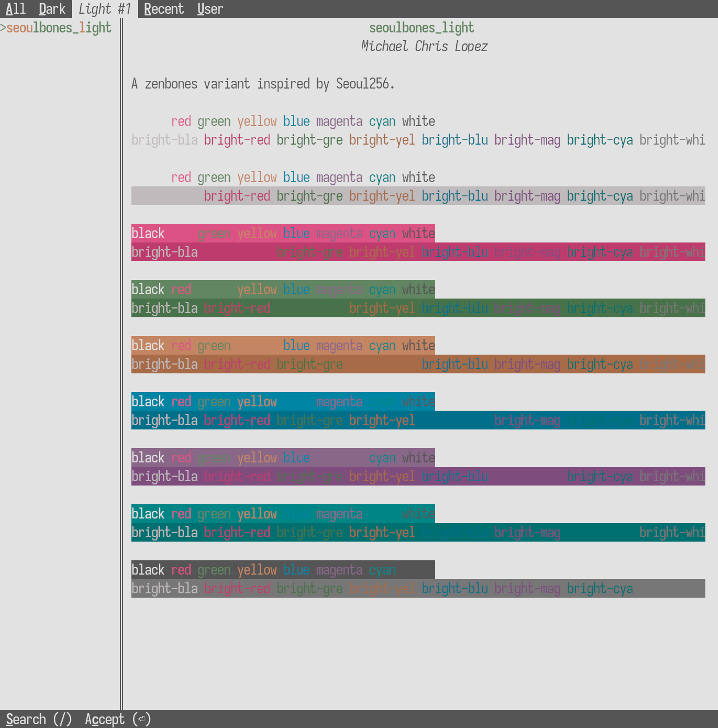Click 'black' on the light purple row

click(x=148, y=457)
